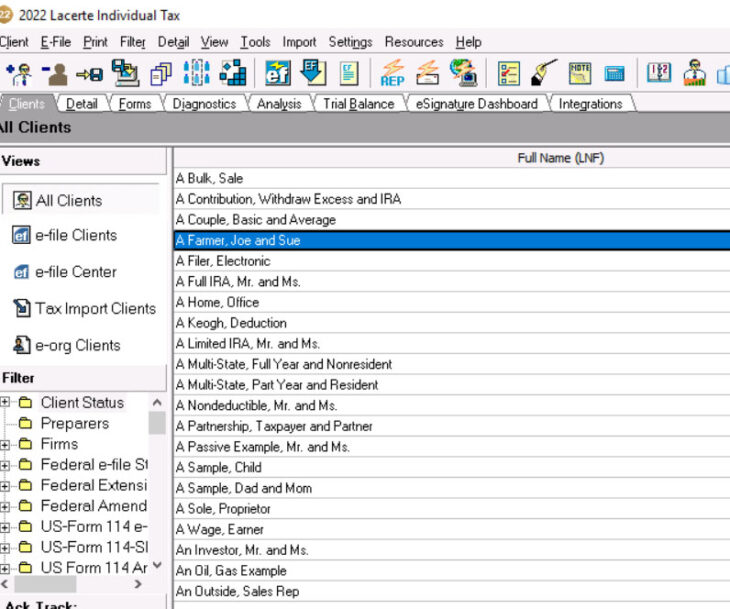Select the Preparers filter folder
Image resolution: width=730 pixels, height=609 pixels.
[74, 423]
